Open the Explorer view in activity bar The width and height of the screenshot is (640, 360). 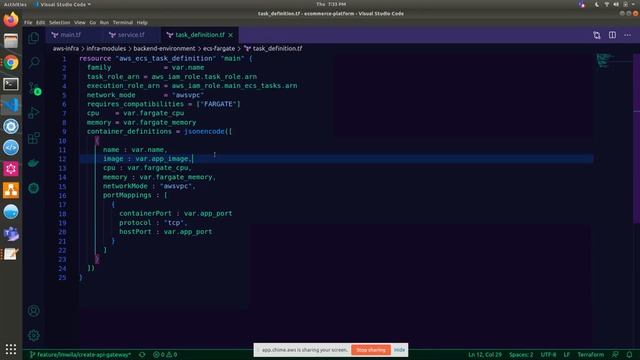pyautogui.click(x=33, y=38)
